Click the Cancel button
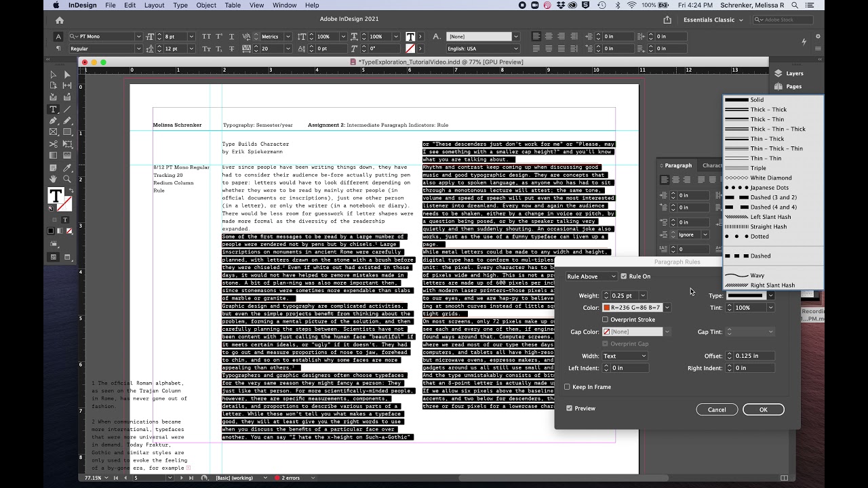868x488 pixels. [x=717, y=409]
